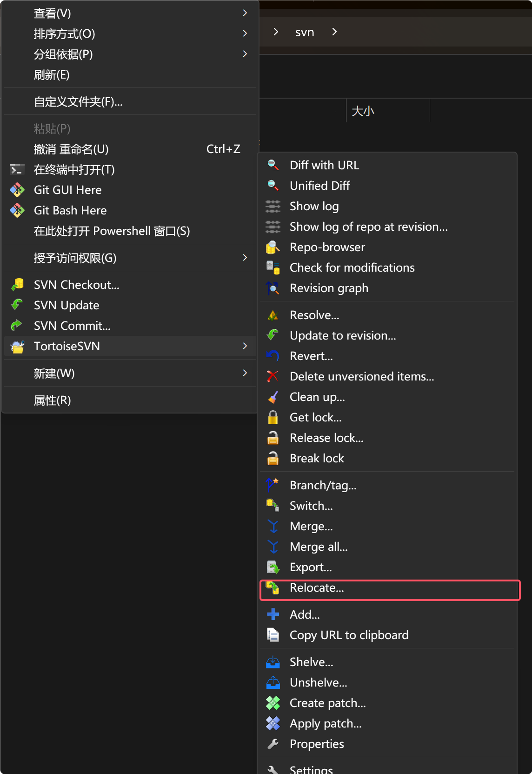Click the Create patch bandage icon
Screen dimensions: 532x774
(x=273, y=703)
